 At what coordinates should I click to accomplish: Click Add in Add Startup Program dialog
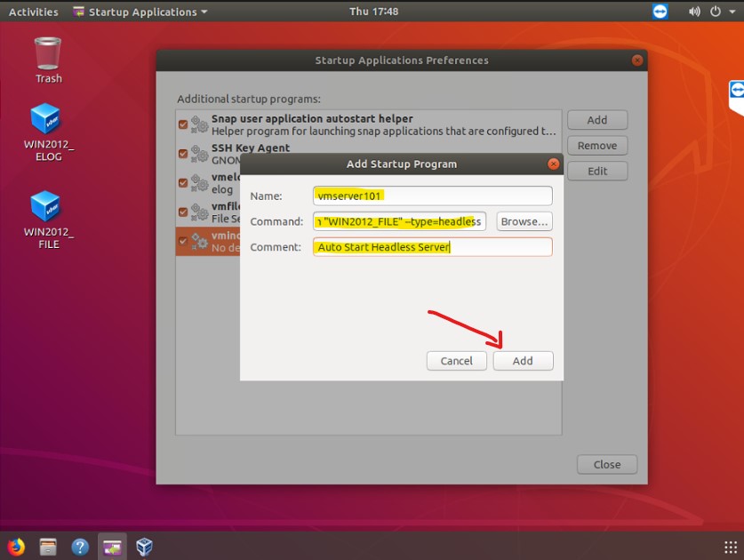pyautogui.click(x=523, y=361)
